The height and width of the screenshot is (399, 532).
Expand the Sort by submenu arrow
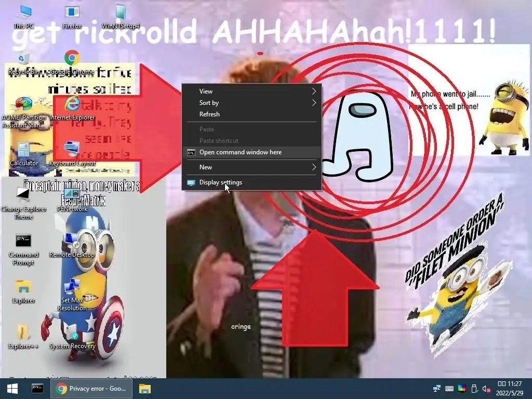[314, 103]
